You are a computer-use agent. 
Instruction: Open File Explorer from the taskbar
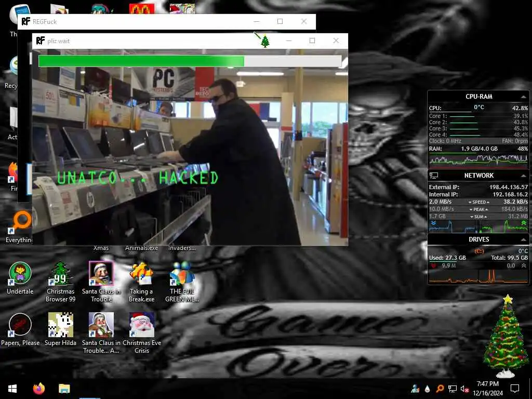(x=64, y=389)
